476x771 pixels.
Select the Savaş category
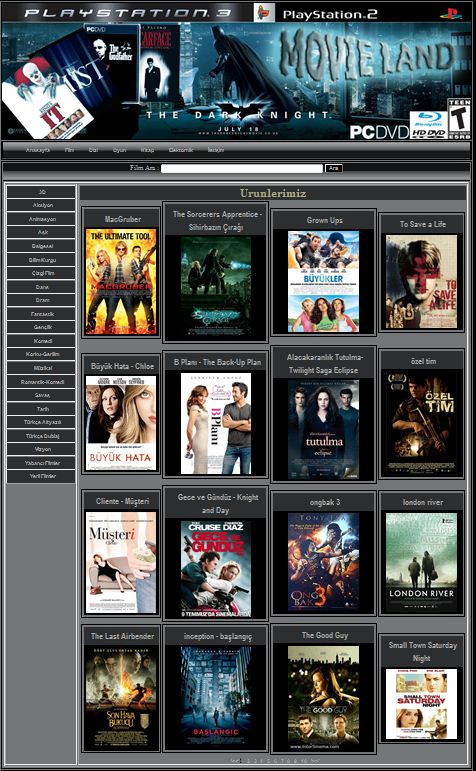[x=41, y=395]
